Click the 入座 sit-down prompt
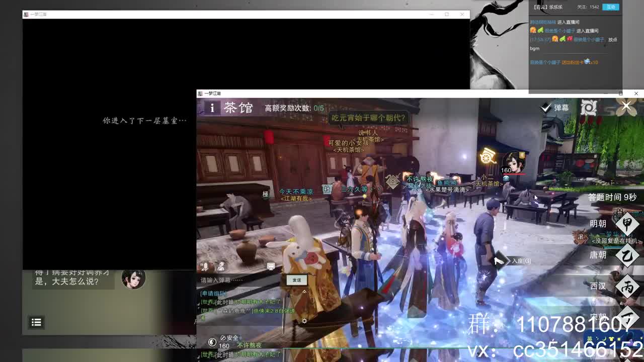The image size is (644, 362). click(x=513, y=260)
